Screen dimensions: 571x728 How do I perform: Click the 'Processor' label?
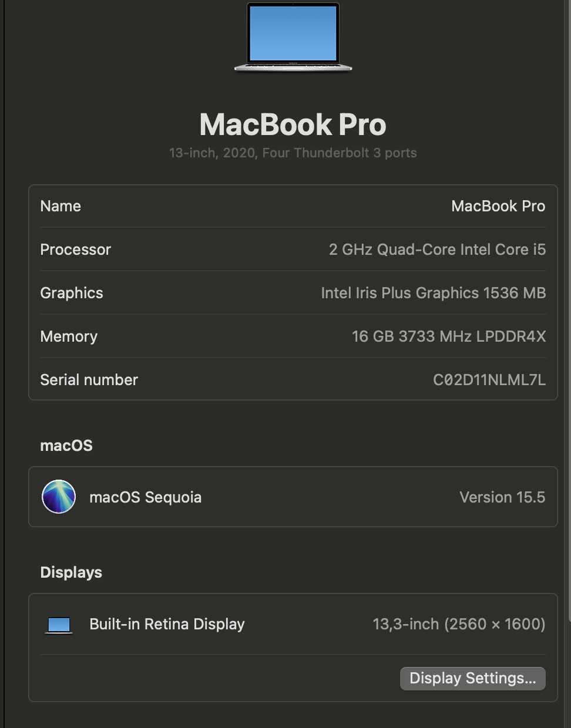point(75,250)
